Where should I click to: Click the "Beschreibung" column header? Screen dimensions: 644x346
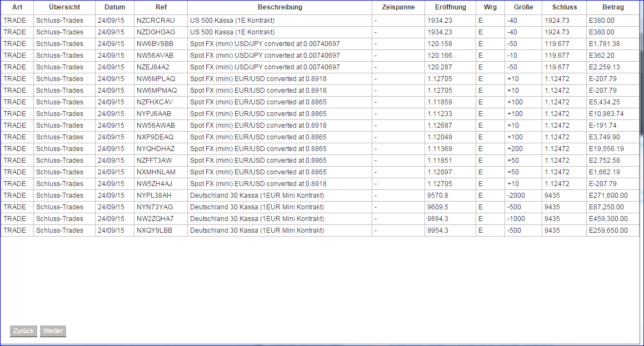coord(279,7)
